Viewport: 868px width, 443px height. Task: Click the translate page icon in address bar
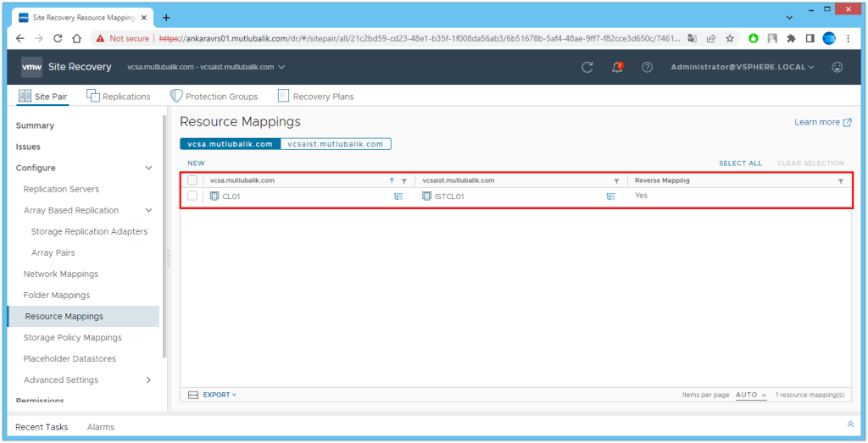pos(692,39)
